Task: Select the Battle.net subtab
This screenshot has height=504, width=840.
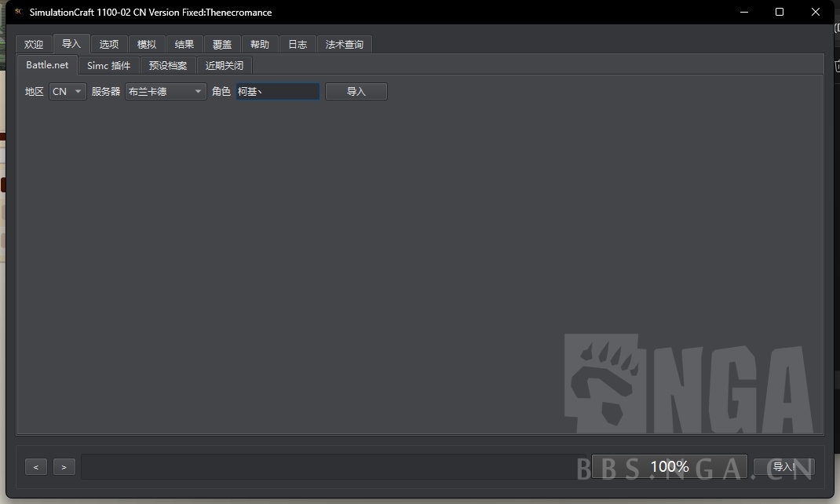Action: (46, 65)
